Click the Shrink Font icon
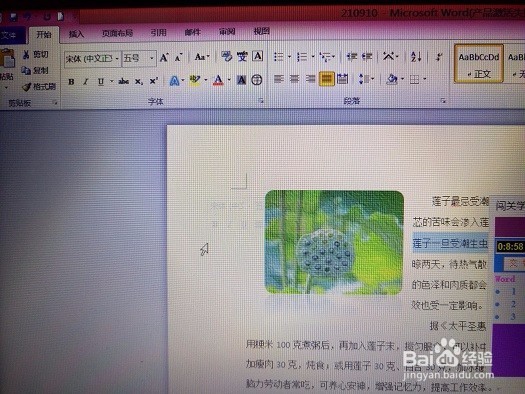The width and height of the screenshot is (525, 394). pos(178,58)
